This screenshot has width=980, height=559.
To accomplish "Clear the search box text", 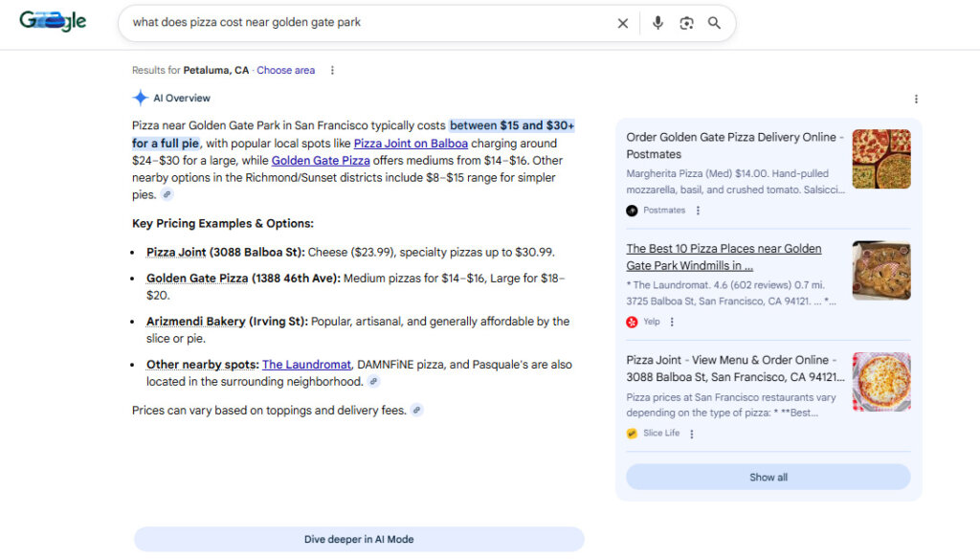I will [x=623, y=23].
